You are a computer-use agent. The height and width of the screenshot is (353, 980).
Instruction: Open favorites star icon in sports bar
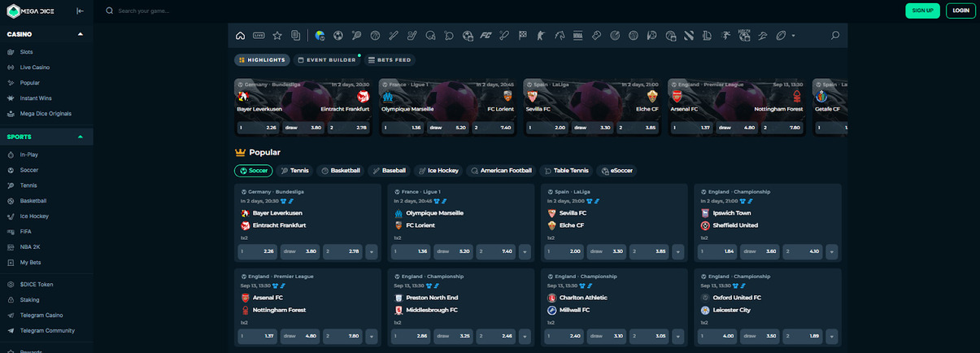tap(277, 36)
